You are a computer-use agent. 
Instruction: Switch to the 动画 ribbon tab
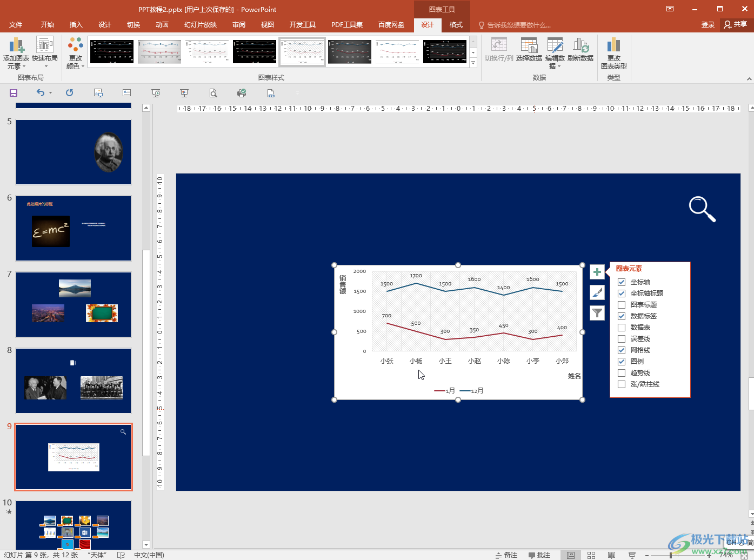tap(162, 25)
